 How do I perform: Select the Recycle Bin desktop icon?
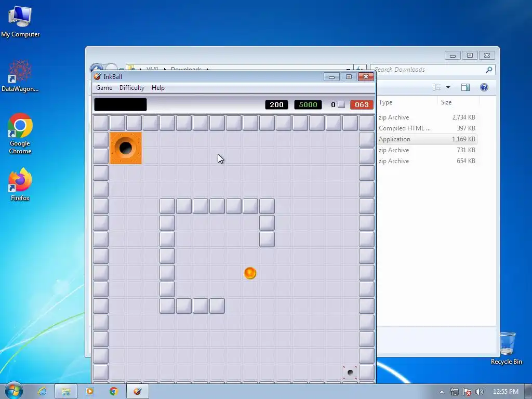507,348
